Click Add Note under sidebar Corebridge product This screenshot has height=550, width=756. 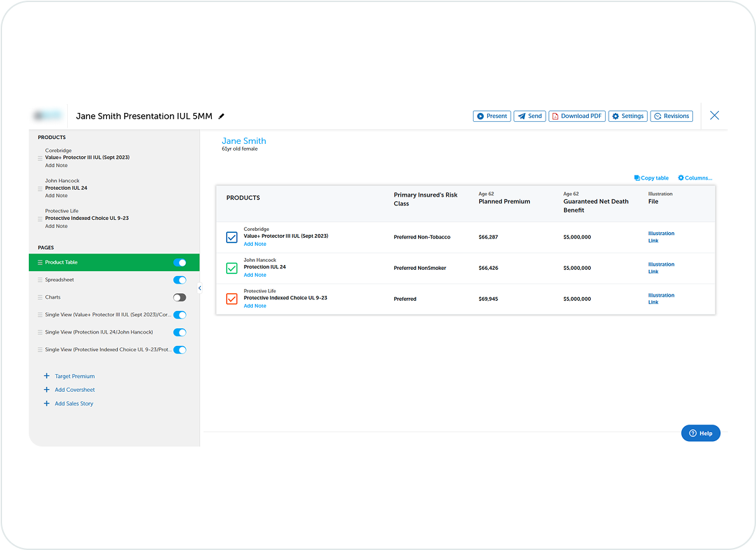pyautogui.click(x=56, y=165)
